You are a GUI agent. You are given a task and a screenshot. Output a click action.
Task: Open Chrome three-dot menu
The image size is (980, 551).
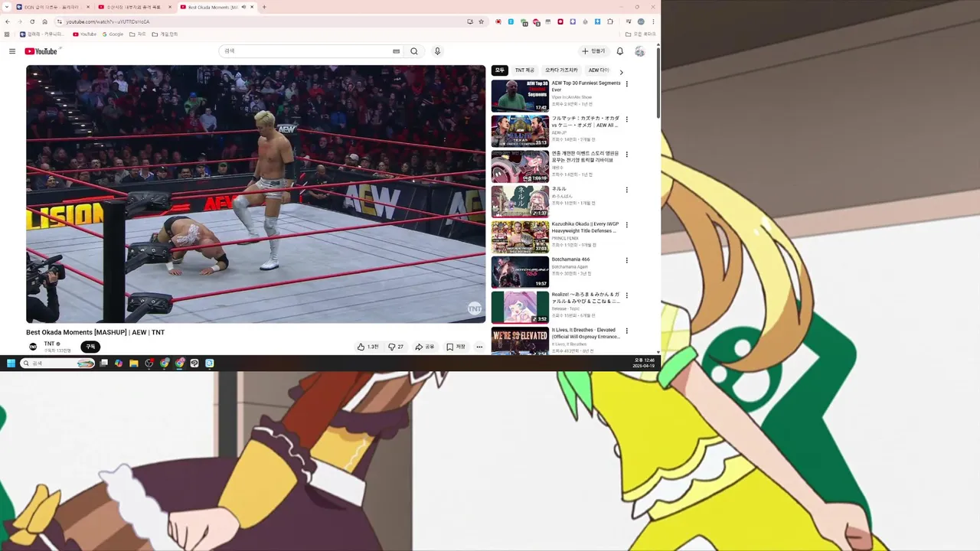pyautogui.click(x=652, y=21)
